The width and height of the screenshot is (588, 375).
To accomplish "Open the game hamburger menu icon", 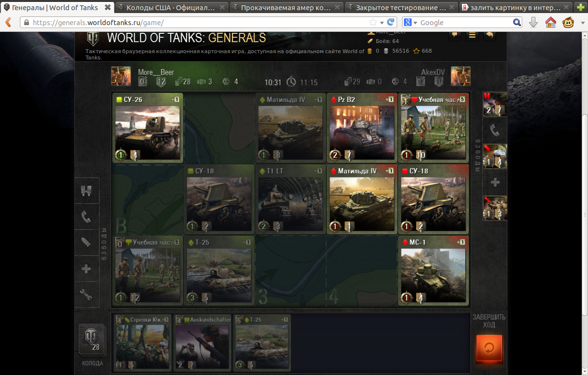I will pos(472,35).
